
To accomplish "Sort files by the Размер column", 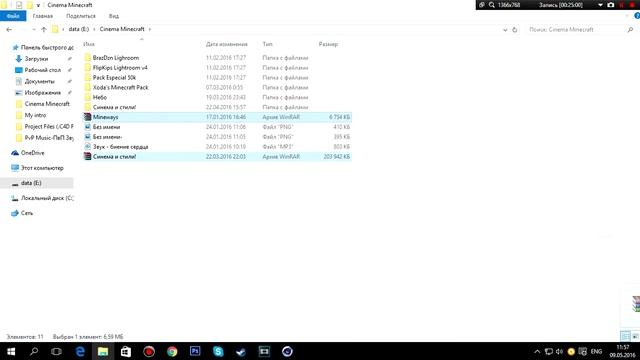I will click(x=329, y=44).
